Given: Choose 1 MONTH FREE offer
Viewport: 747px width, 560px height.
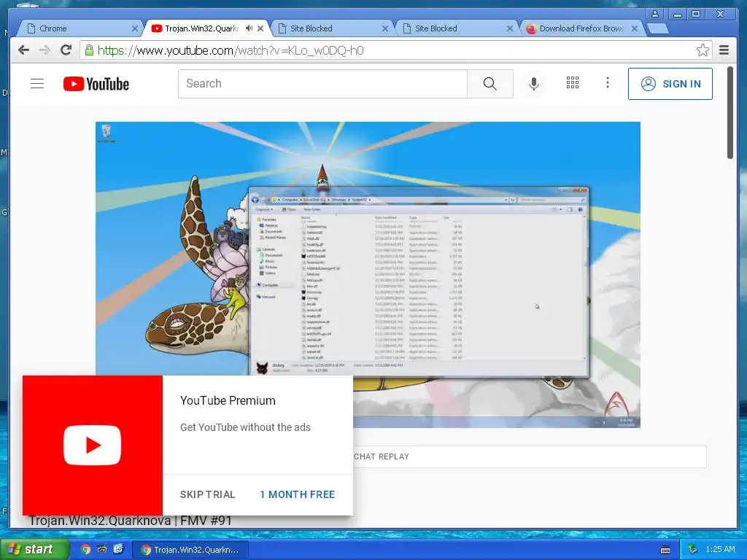Looking at the screenshot, I should pyautogui.click(x=298, y=494).
